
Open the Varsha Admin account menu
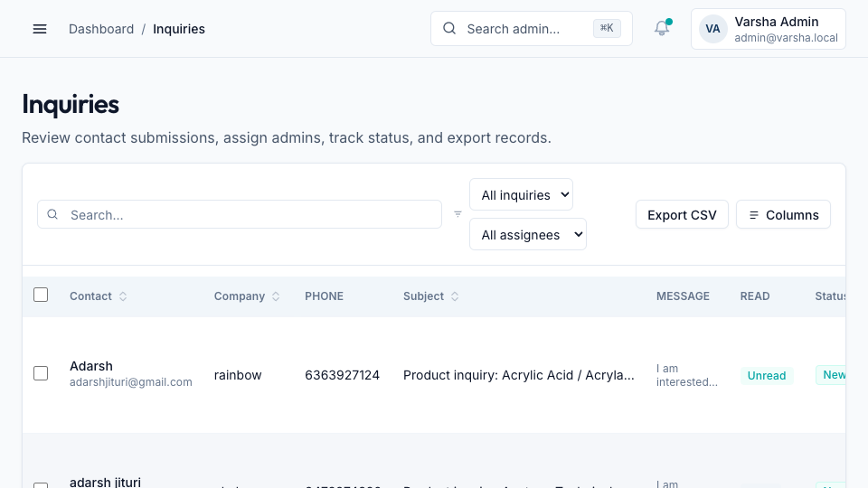click(x=769, y=29)
